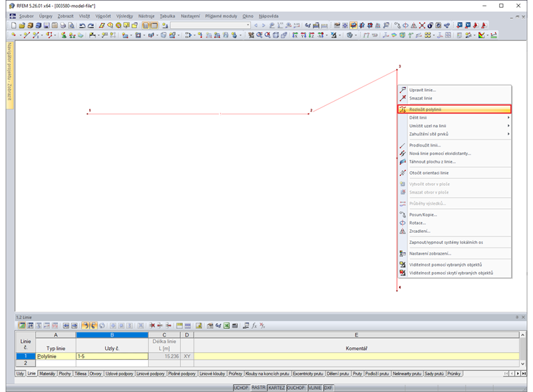Open the Nástroje menu
This screenshot has width=533, height=392.
pyautogui.click(x=146, y=16)
